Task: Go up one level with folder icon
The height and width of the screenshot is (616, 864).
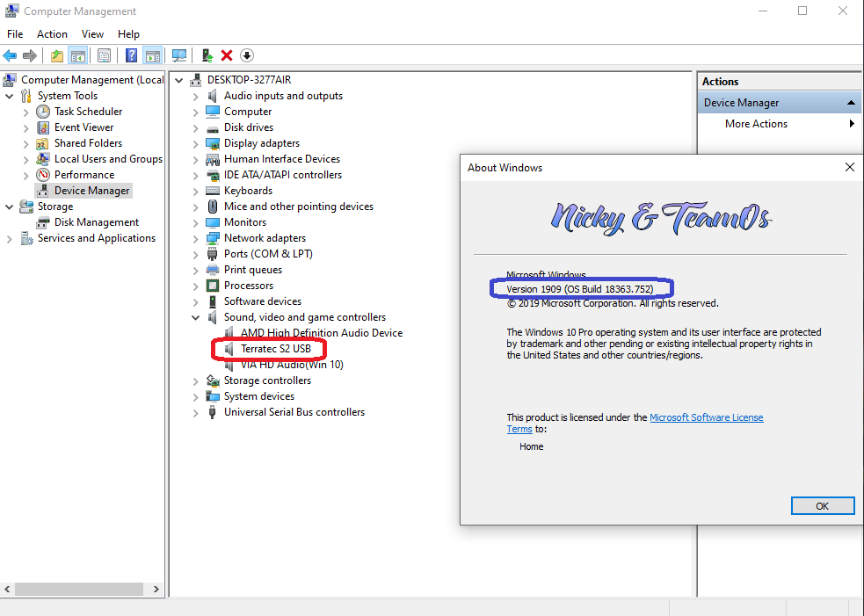Action: tap(57, 55)
